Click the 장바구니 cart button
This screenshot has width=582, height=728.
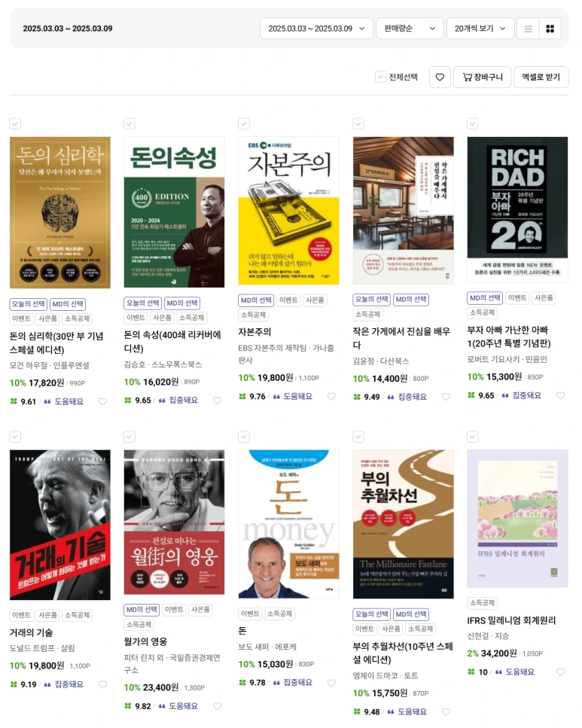482,77
